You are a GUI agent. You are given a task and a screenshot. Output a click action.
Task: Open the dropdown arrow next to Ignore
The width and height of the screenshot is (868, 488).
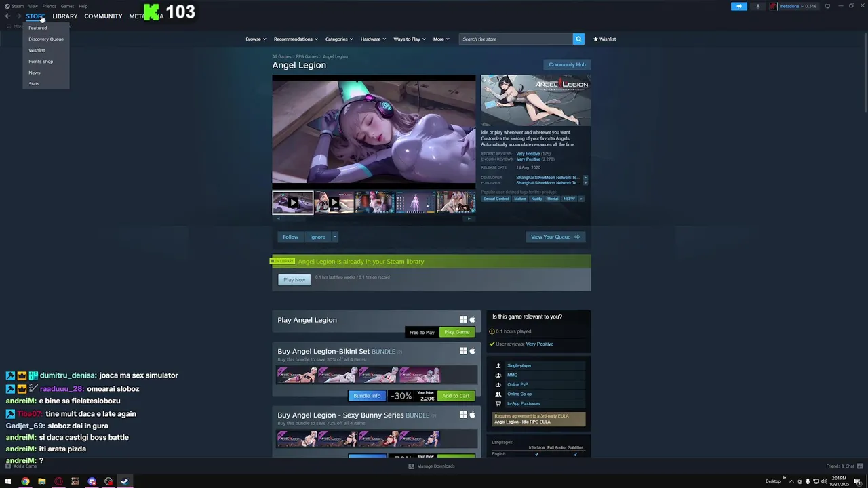click(x=334, y=237)
